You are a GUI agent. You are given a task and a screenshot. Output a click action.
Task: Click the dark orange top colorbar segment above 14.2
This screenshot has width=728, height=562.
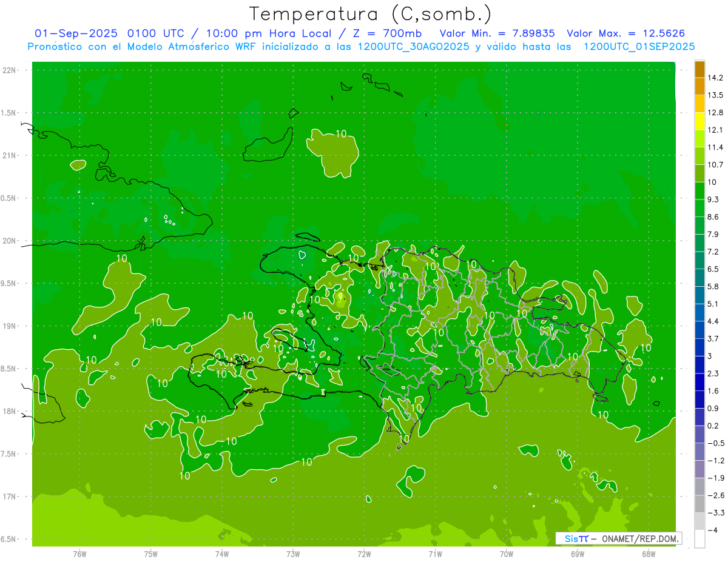[699, 70]
